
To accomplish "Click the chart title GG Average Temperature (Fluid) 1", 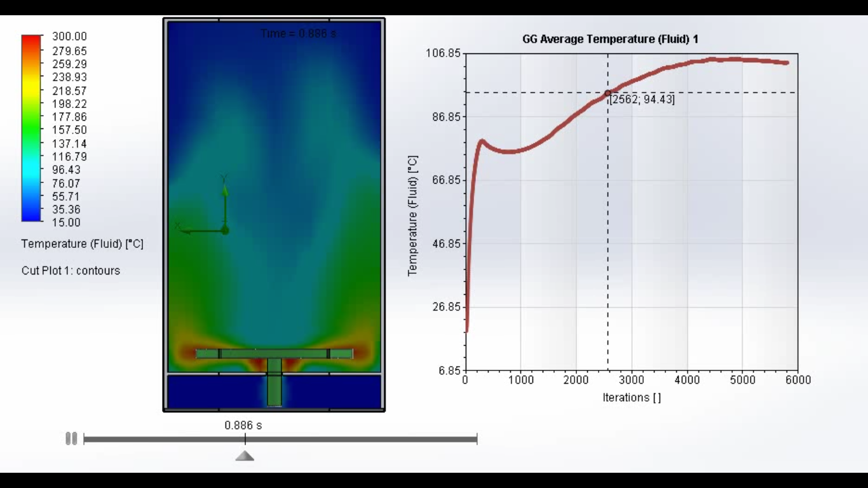I will pos(610,39).
